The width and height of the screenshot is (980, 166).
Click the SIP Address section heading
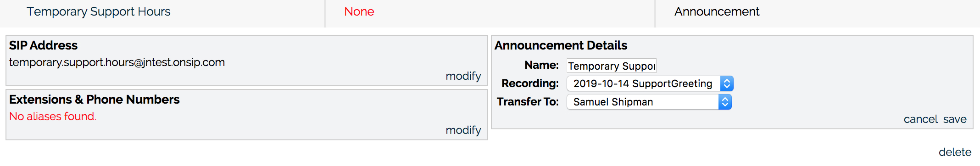(43, 45)
